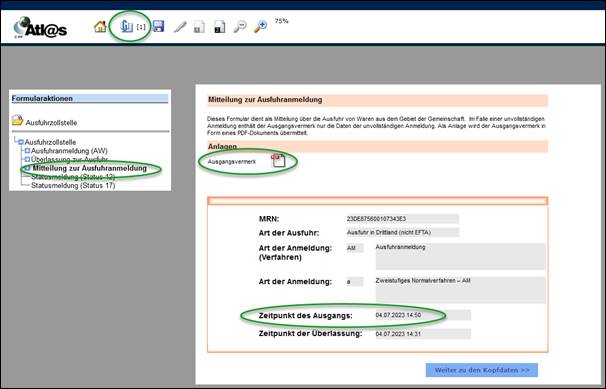Click the Zeitpunkt der Überlassung date field
The height and width of the screenshot is (389, 606).
(423, 334)
